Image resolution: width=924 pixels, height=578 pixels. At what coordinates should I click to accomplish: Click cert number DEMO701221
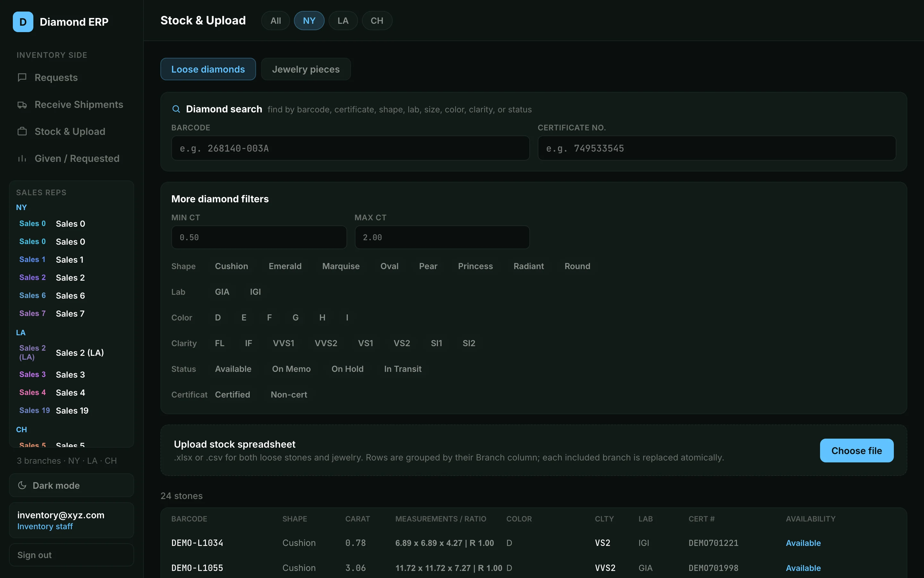click(x=713, y=543)
